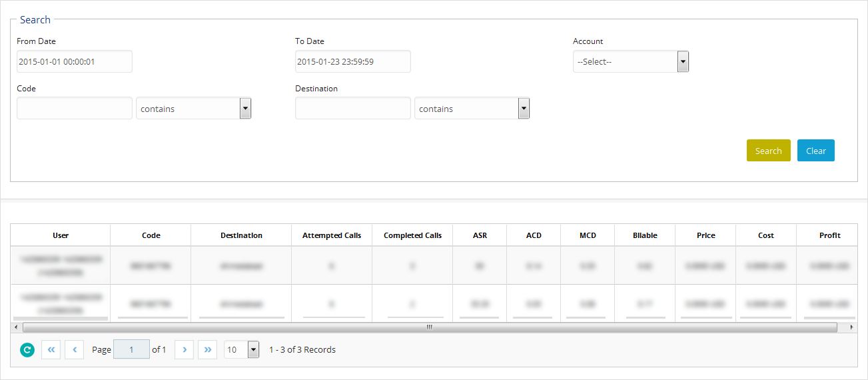The height and width of the screenshot is (380, 868).
Task: Sort by the ASR column header
Action: [x=480, y=235]
